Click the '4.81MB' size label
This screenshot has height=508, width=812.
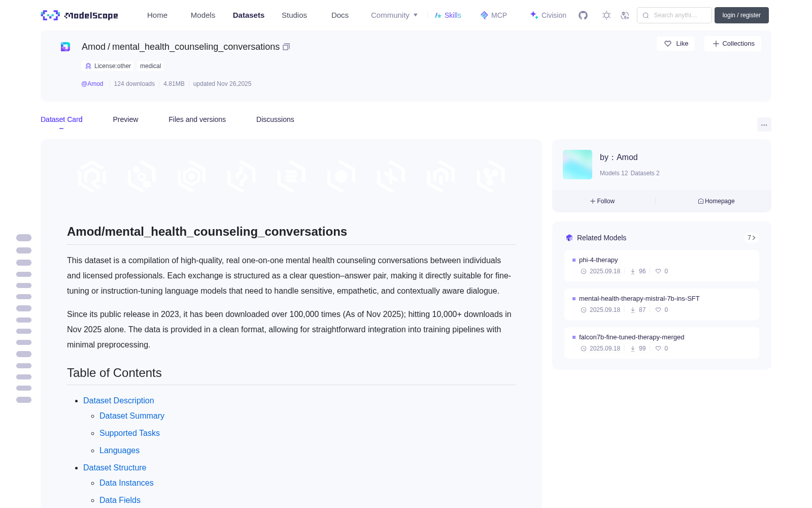(174, 84)
